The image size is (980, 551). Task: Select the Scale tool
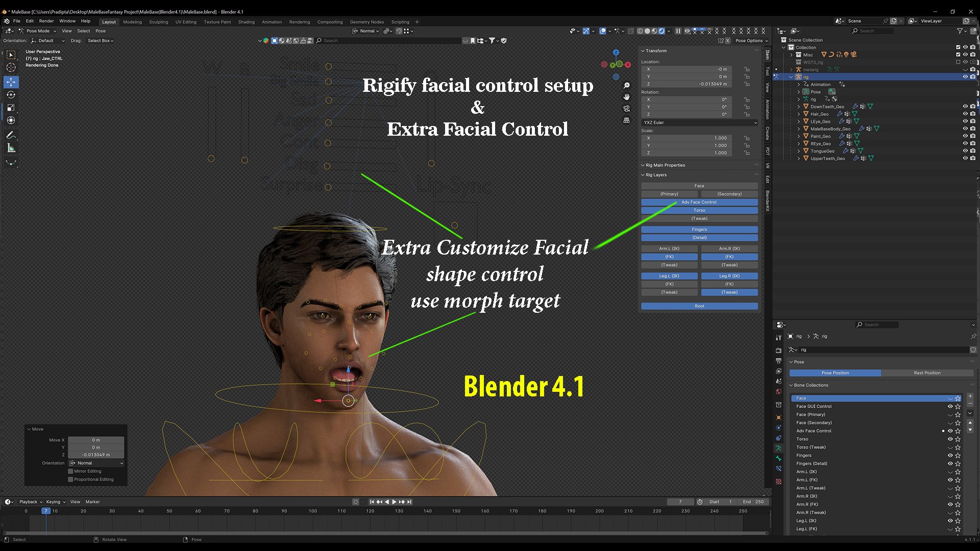(11, 108)
